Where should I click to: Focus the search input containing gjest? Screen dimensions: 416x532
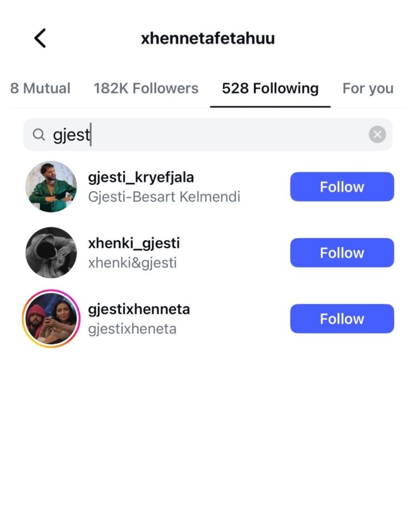(208, 135)
